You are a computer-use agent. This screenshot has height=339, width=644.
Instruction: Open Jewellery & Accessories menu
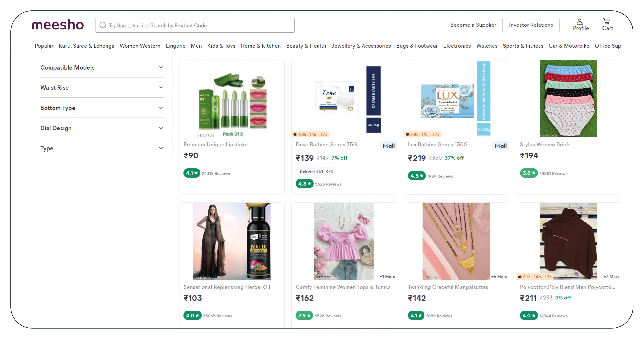click(361, 46)
